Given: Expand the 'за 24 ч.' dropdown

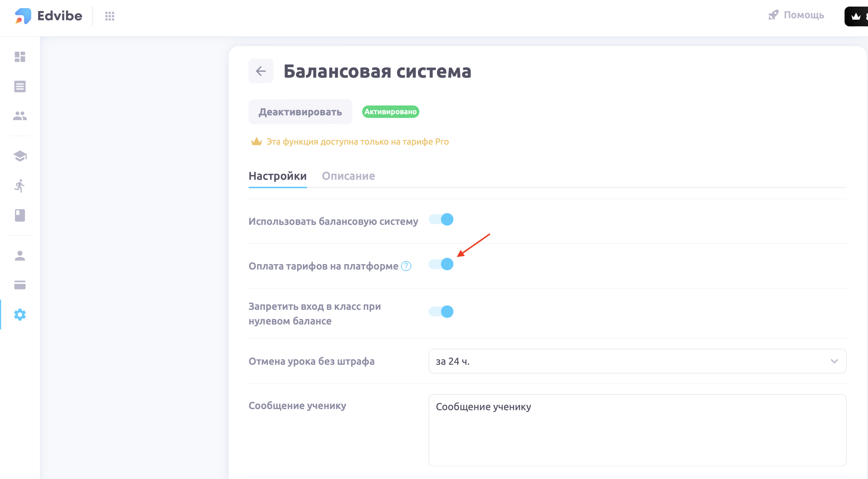Looking at the screenshot, I should [x=637, y=361].
